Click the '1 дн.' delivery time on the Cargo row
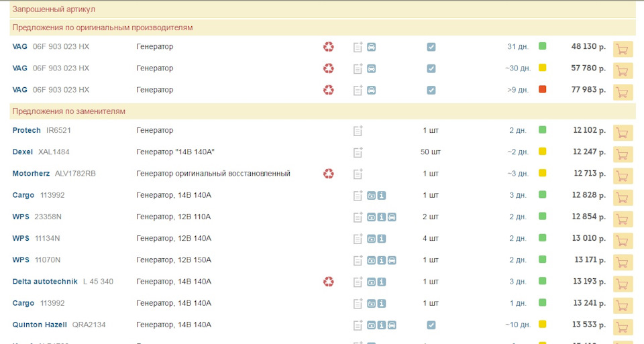This screenshot has width=644, height=344. [518, 303]
